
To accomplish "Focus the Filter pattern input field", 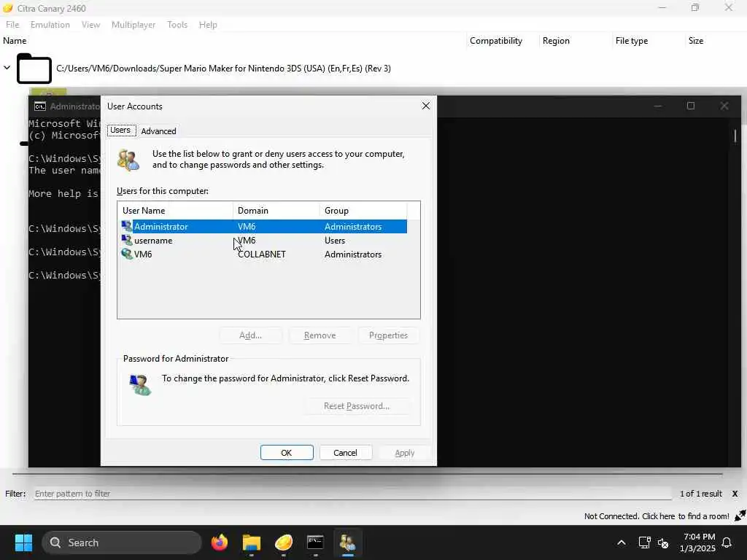I will pos(352,494).
